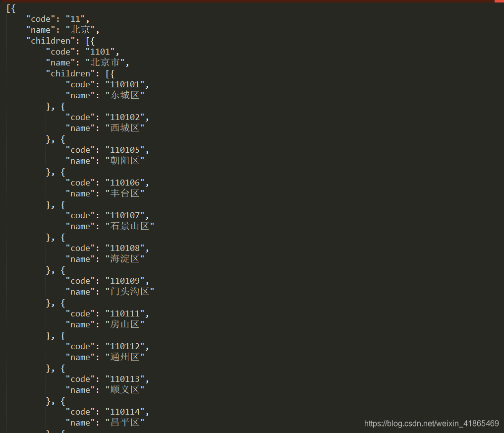Screen dimensions: 504x433
Task: Click the district name "通州区"
Action: [x=125, y=358]
